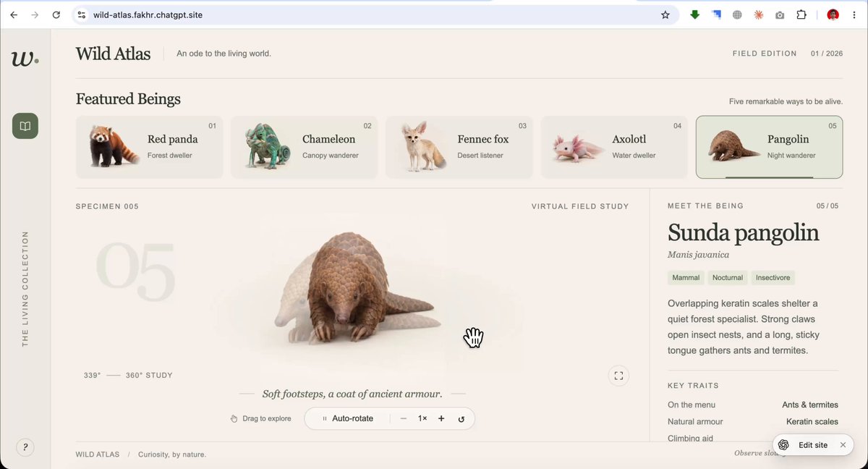Click the 1× speed value
The width and height of the screenshot is (868, 469).
tap(422, 418)
